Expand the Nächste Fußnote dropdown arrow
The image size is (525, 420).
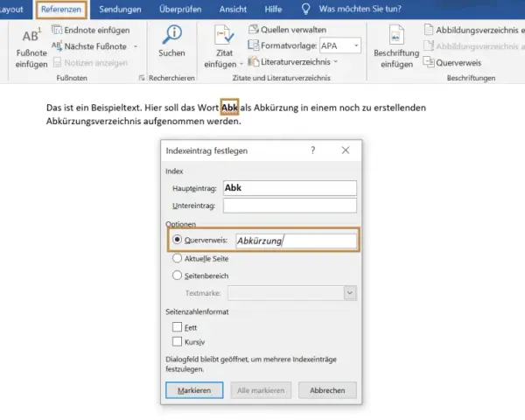136,46
